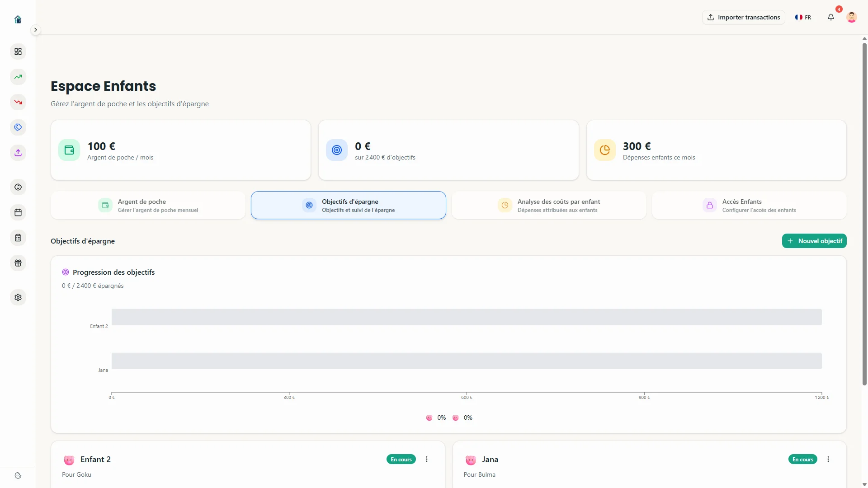Select the child face icon in sidebar

pyautogui.click(x=18, y=187)
